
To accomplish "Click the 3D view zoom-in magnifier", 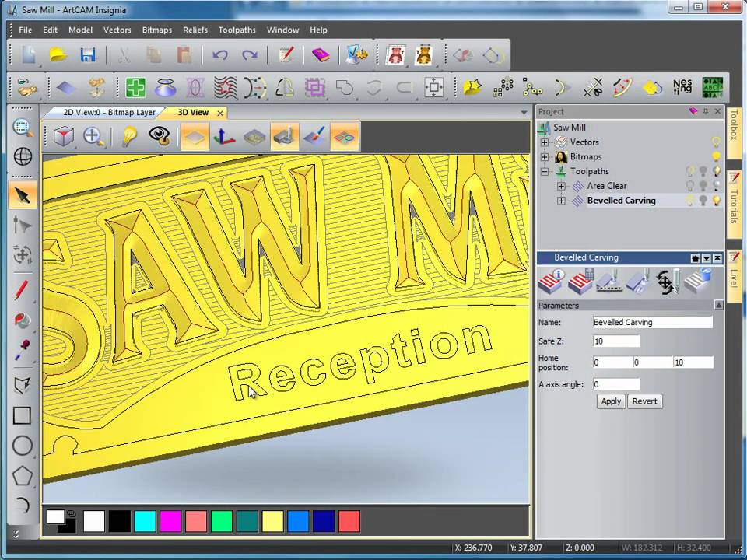I will tap(93, 136).
